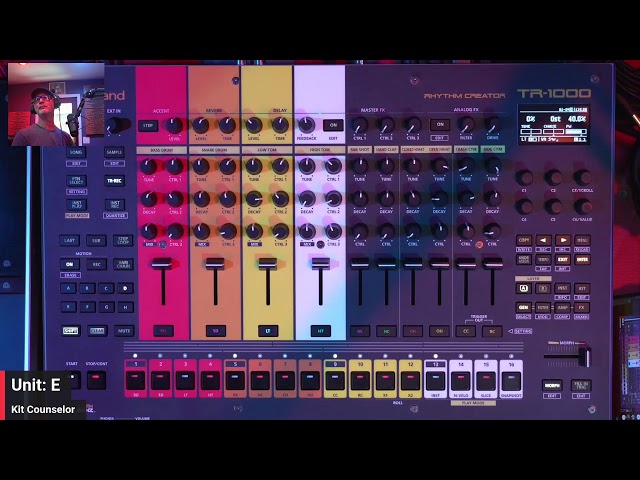Toggle the Master FX ON button

pyautogui.click(x=440, y=124)
